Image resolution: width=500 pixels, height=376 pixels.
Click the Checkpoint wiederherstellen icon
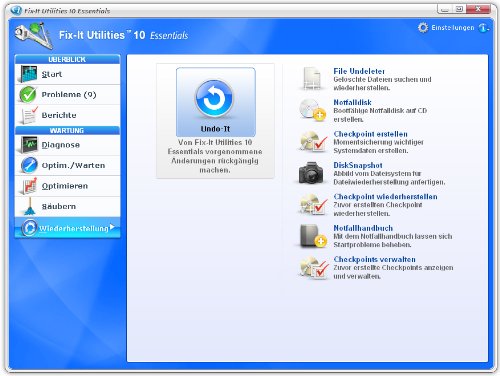[x=313, y=204]
